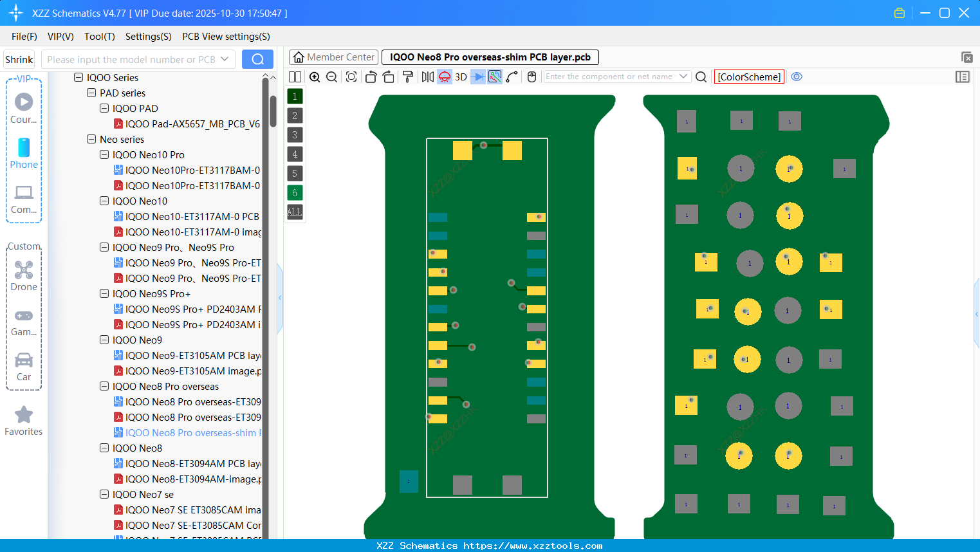Fit the PCB view to window
This screenshot has width=980, height=552.
pos(351,77)
